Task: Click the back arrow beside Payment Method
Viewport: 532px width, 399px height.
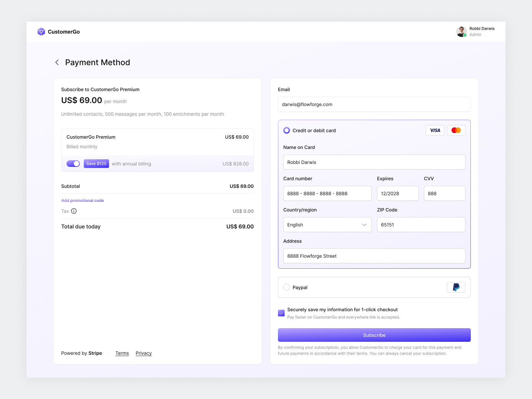Action: (x=57, y=62)
